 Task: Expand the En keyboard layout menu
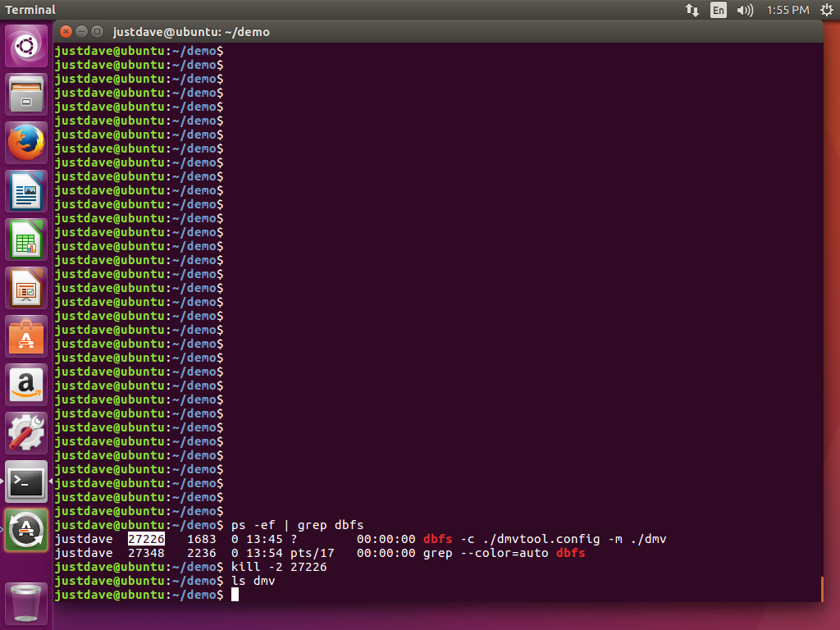point(719,11)
